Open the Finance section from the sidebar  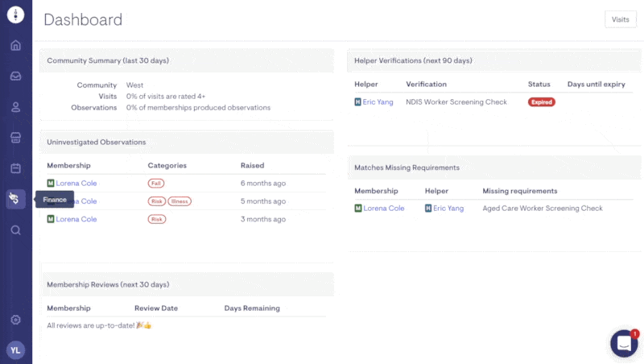[15, 199]
